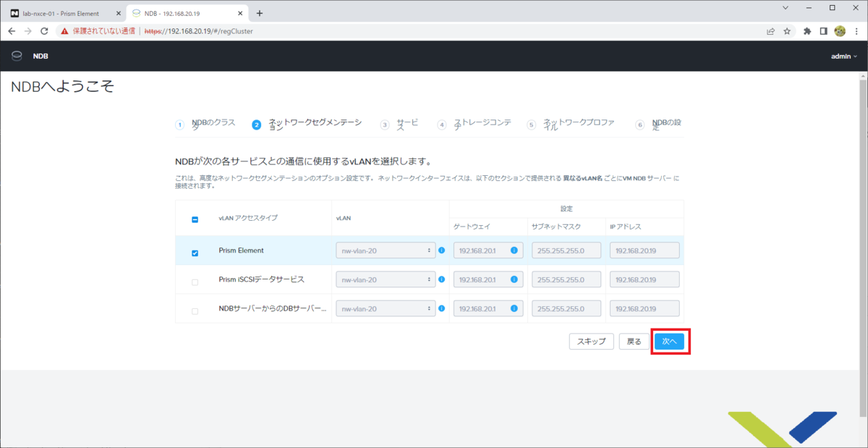Click the gateway info icon in Prism iSCSI row
Viewport: 868px width, 448px height.
[x=514, y=279]
